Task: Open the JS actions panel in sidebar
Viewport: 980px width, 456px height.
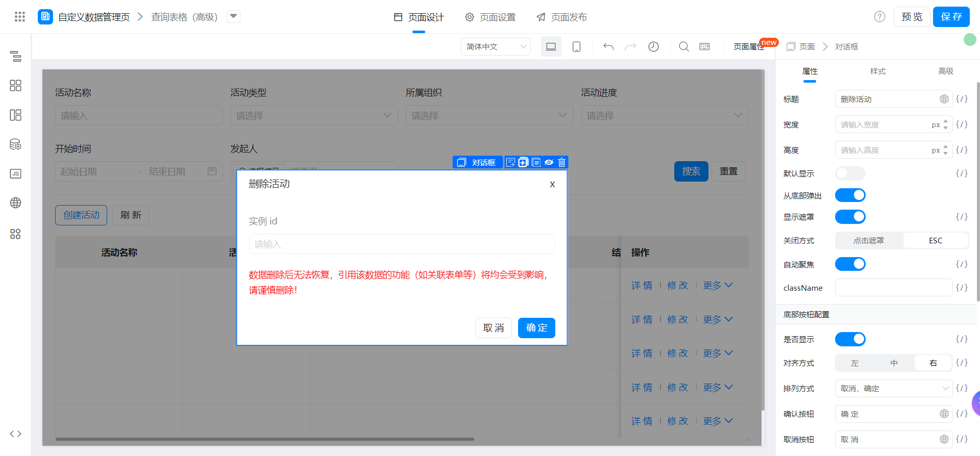Action: (x=16, y=174)
